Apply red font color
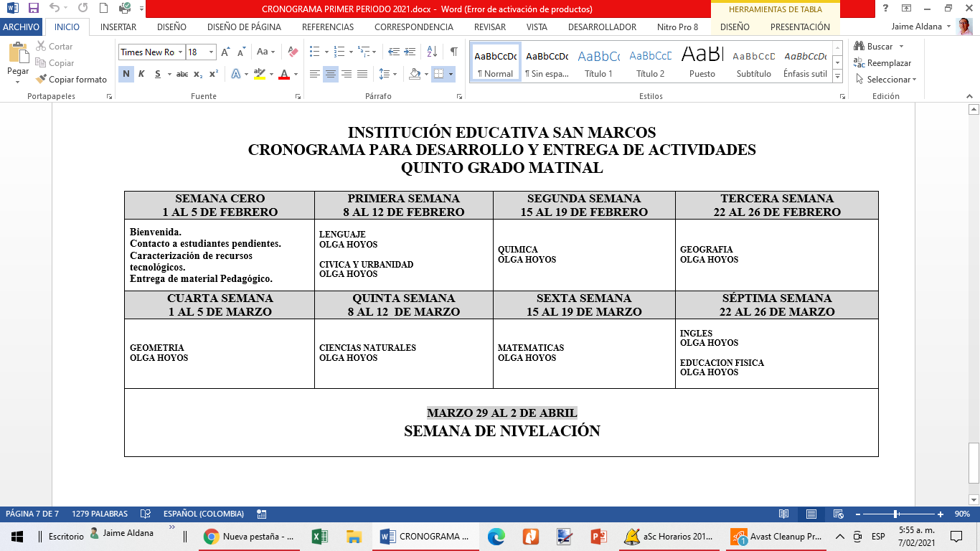The image size is (980, 551). click(285, 74)
